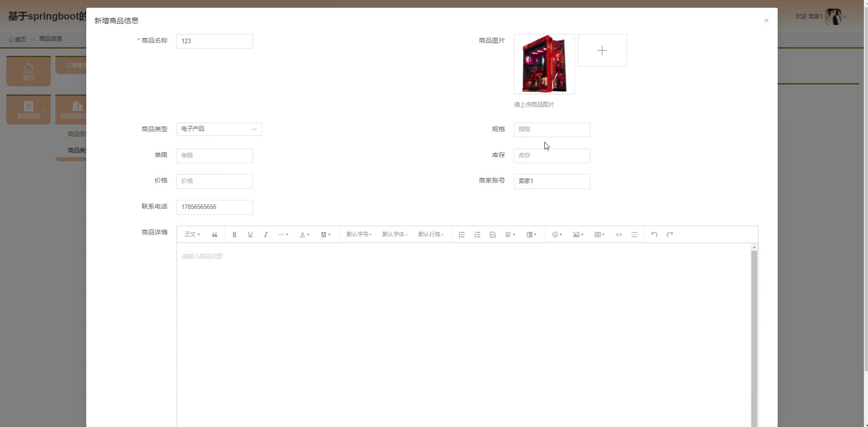Click the 单限 input field

pos(215,156)
